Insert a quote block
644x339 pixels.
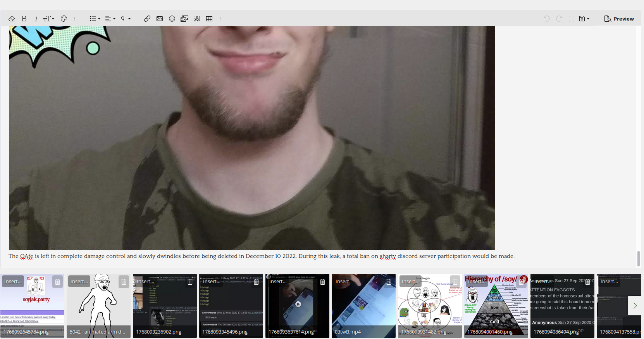point(197,19)
